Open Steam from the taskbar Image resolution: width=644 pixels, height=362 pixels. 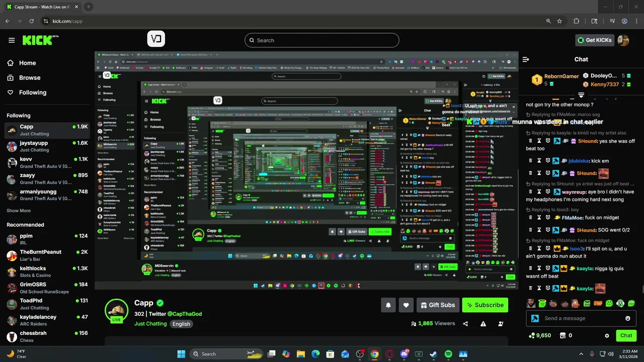coord(434,354)
